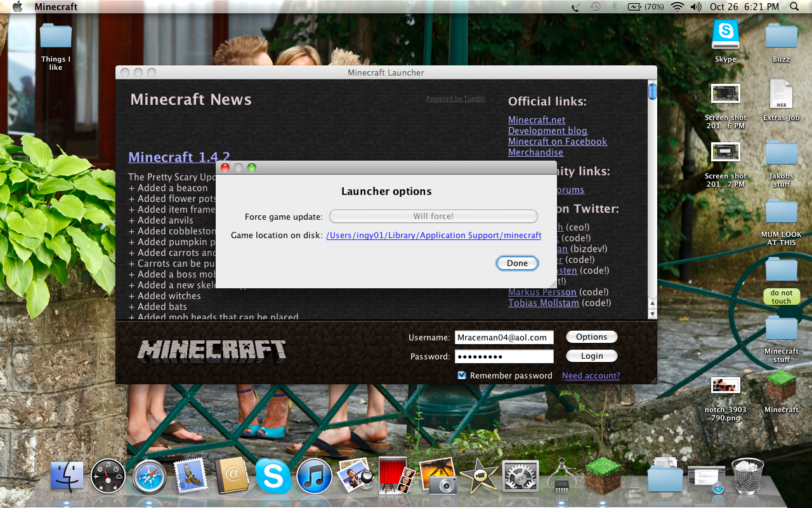Launch Photo Booth from the Dock

click(396, 476)
